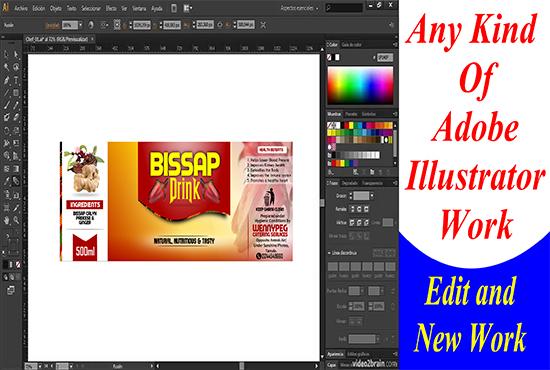Open the Edición menu
Screen dimensions: 550x370
click(39, 8)
